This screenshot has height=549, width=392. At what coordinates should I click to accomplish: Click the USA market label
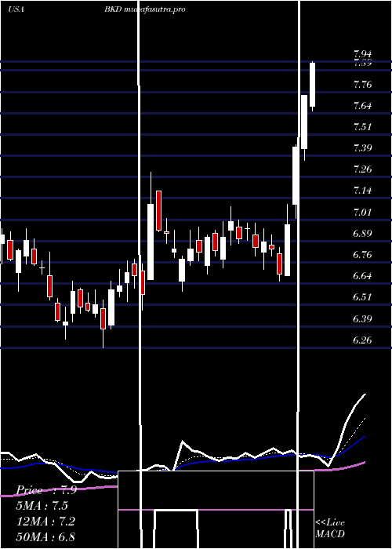pyautogui.click(x=16, y=9)
